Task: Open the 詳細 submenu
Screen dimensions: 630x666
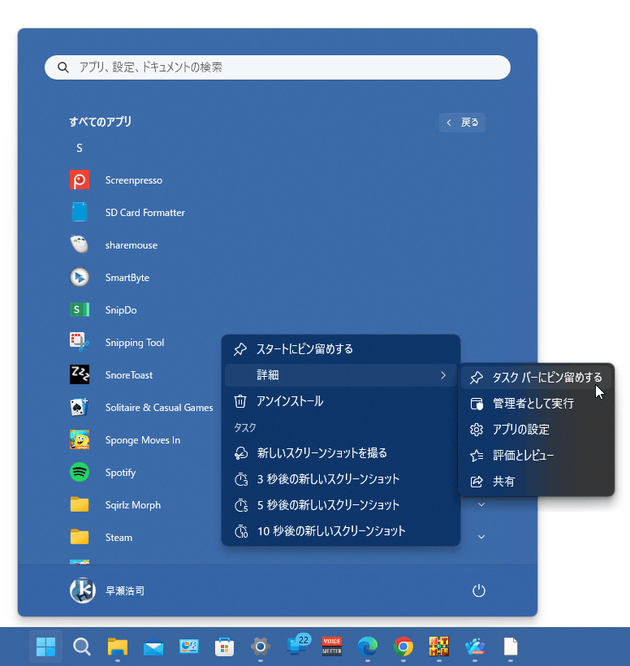Action: 341,375
